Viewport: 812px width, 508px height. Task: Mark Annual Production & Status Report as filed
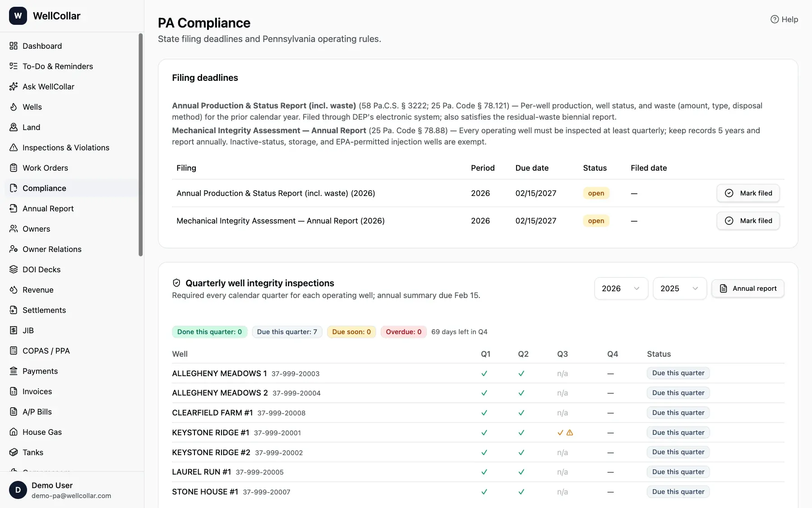point(748,193)
